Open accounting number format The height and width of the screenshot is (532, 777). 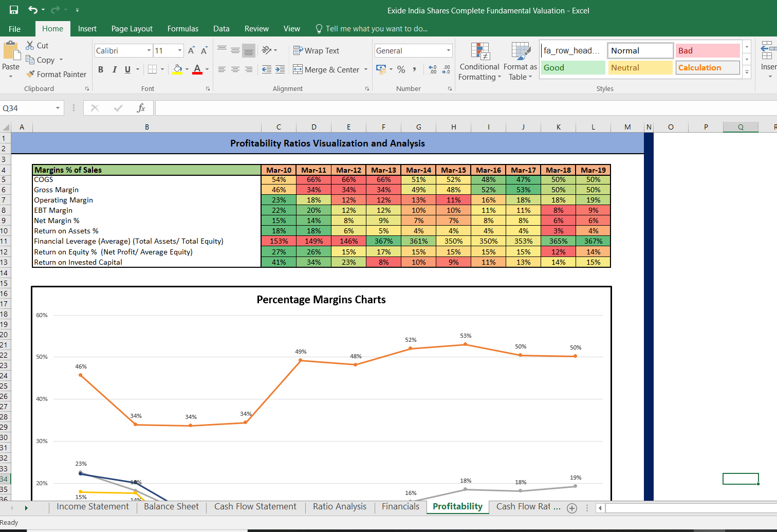pyautogui.click(x=381, y=69)
